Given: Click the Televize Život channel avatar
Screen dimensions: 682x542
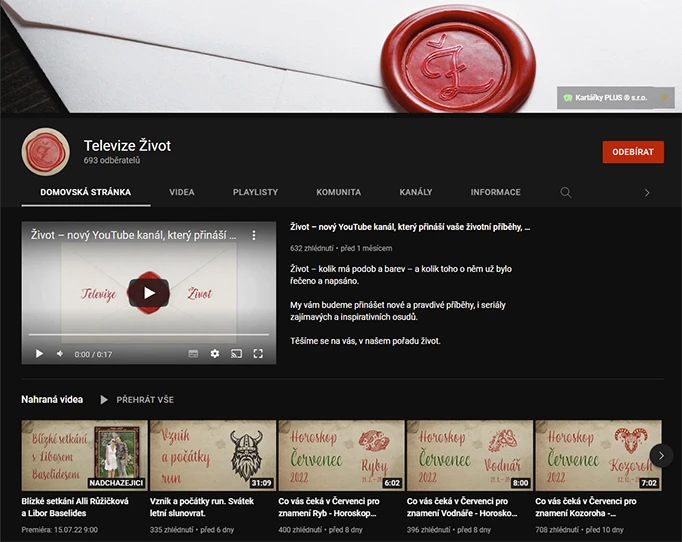Looking at the screenshot, I should tap(46, 152).
